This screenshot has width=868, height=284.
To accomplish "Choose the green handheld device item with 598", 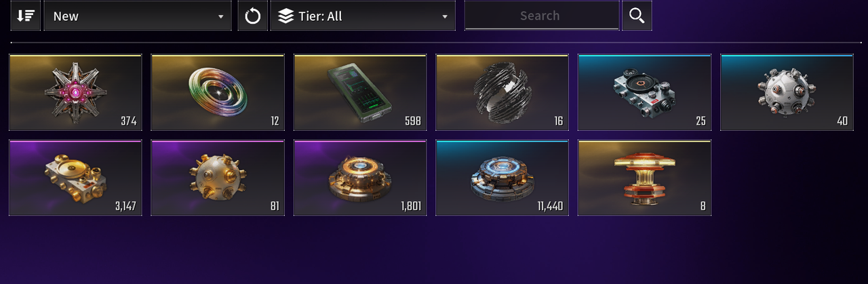I will tap(360, 92).
